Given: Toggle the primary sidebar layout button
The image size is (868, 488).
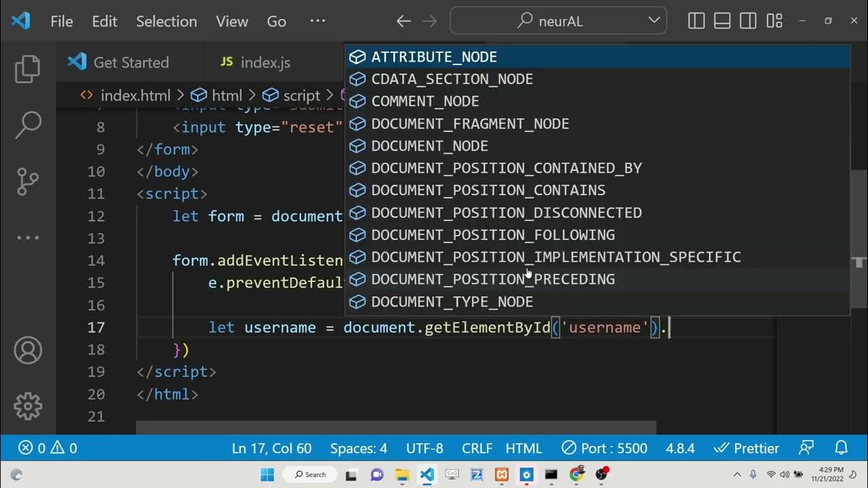Looking at the screenshot, I should [696, 21].
